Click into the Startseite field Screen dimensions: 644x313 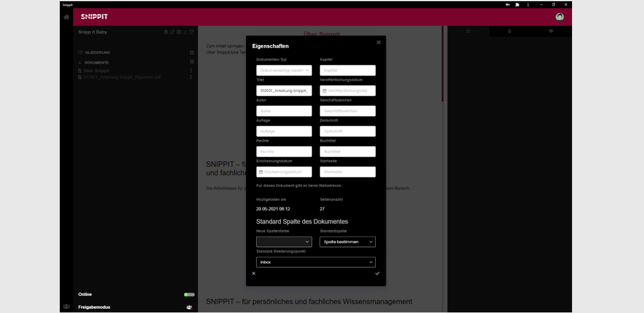coord(348,172)
